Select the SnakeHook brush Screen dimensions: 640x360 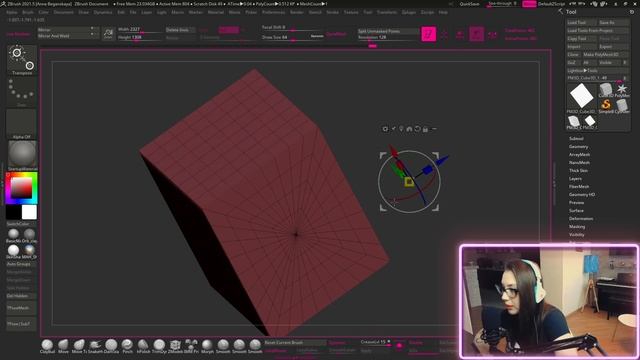point(95,345)
